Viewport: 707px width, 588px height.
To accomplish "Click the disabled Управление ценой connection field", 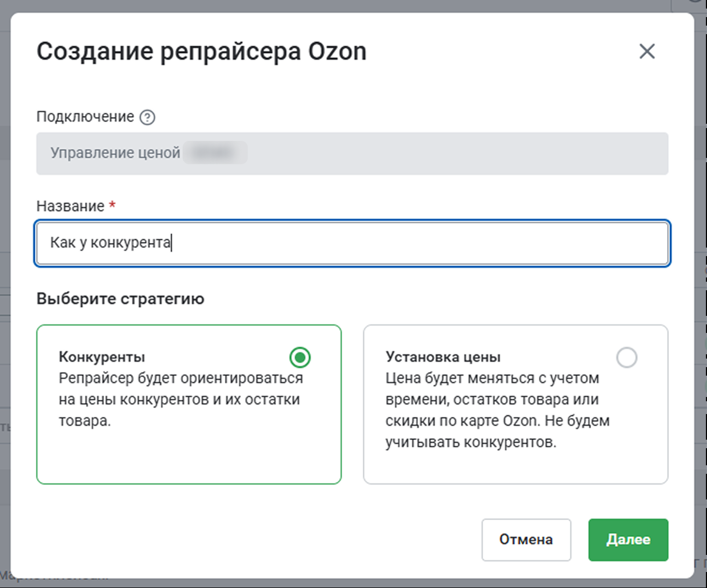I will point(352,154).
